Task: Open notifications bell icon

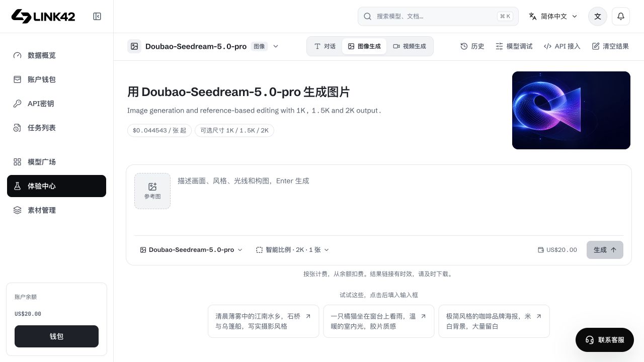Action: [x=621, y=16]
